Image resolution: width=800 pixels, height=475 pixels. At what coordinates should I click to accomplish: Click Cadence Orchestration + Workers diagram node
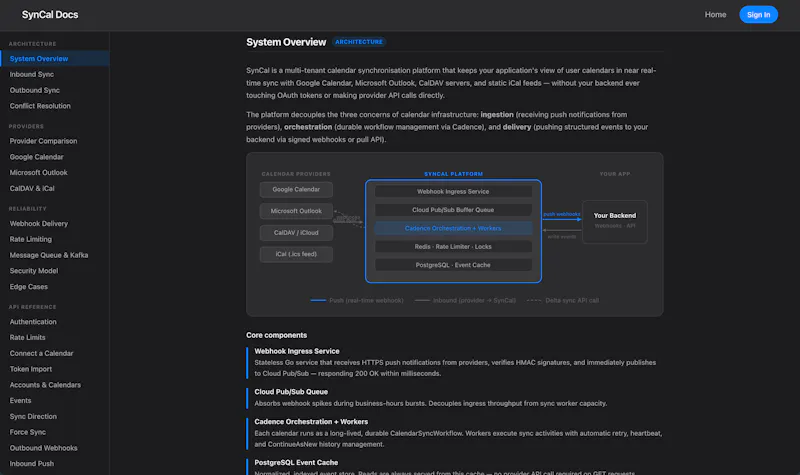pos(453,229)
